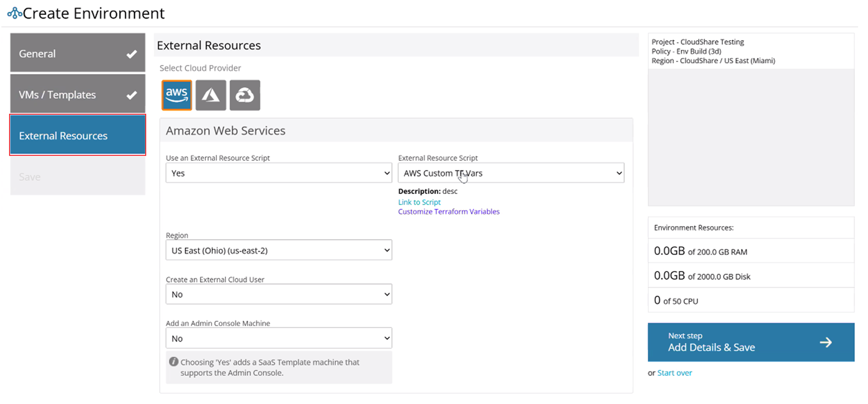Enable Add an Admin Console Machine
The image size is (868, 404).
(279, 338)
